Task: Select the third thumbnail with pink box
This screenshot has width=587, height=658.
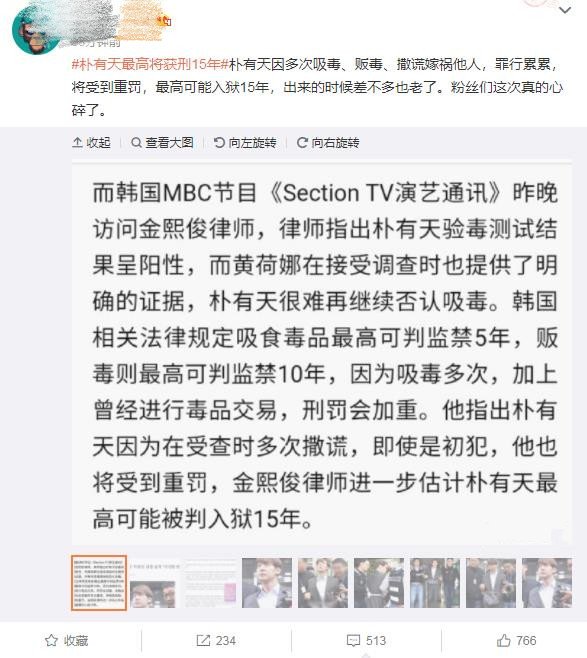Action: [x=211, y=583]
